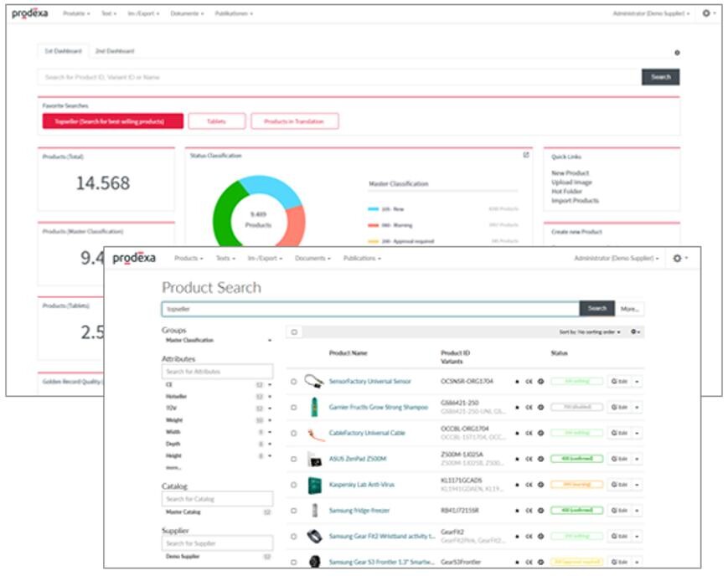Viewport: 728px width, 586px height.
Task: Click the prodexa logo in the front window
Action: (x=134, y=259)
